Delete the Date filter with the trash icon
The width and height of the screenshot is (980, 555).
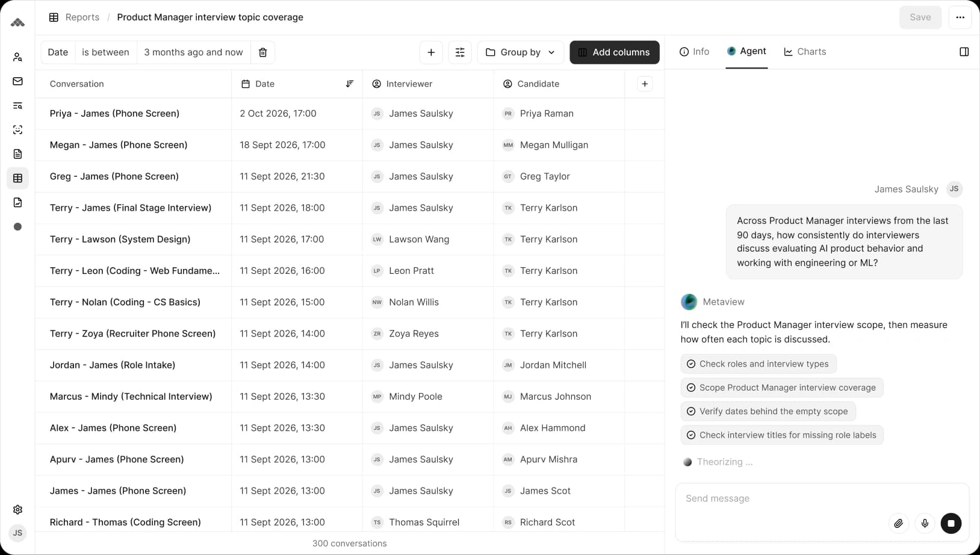point(262,52)
